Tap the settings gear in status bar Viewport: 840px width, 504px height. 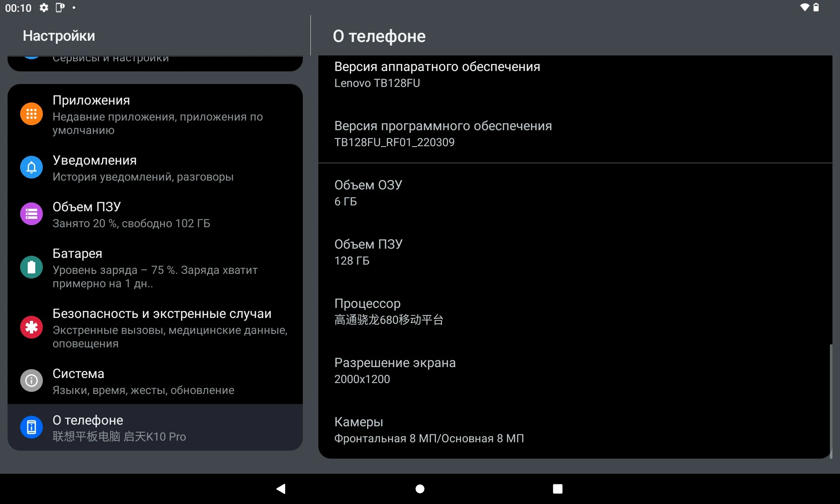tap(44, 8)
